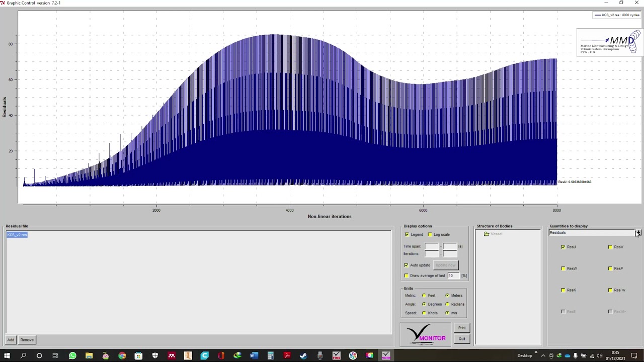Click the Update now button
Screen dimensions: 644x362
tap(445, 265)
